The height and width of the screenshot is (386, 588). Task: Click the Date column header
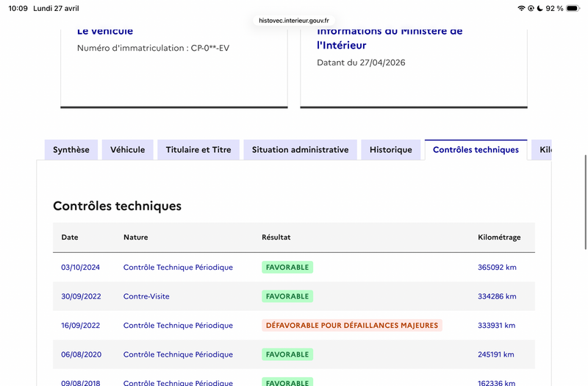70,237
